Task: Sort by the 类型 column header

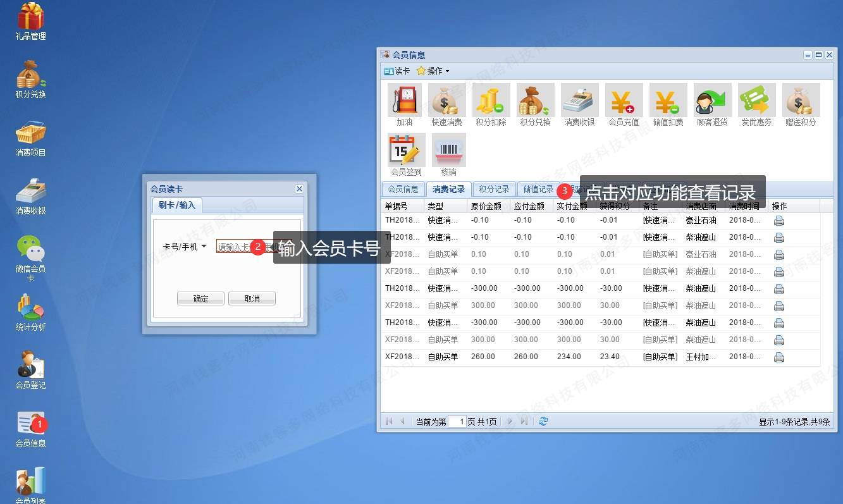Action: coord(446,206)
